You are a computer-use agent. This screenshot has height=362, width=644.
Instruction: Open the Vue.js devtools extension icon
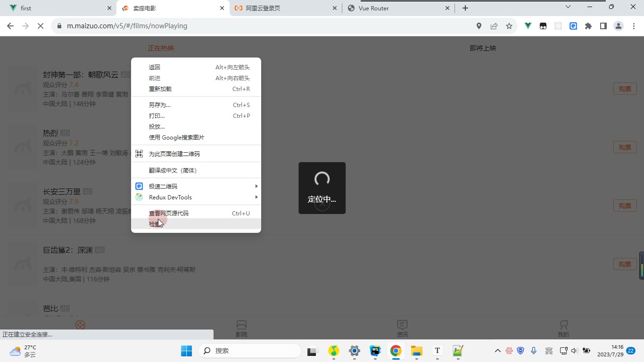pos(528,26)
